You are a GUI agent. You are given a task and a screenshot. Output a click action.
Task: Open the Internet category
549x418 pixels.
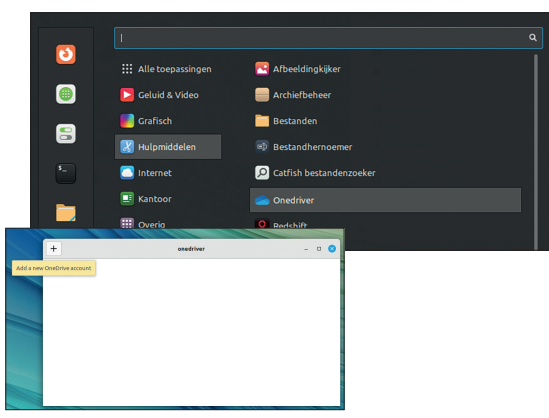[146, 173]
